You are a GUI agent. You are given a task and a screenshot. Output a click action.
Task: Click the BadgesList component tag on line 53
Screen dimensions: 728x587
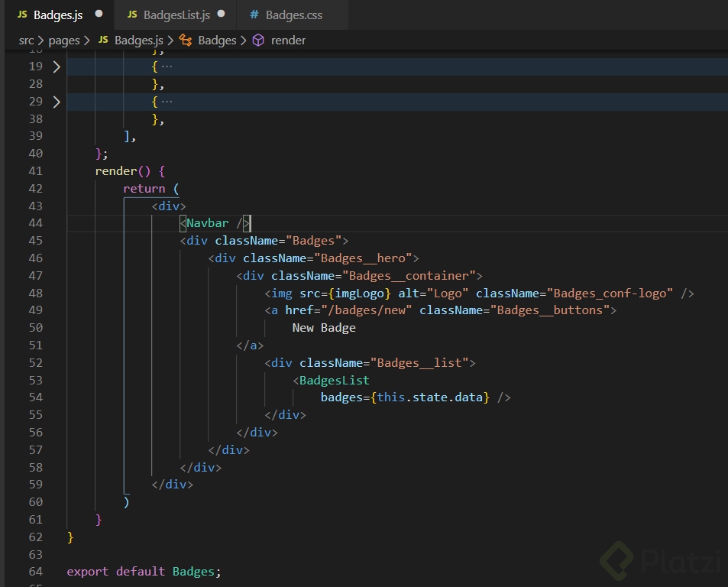pyautogui.click(x=334, y=380)
